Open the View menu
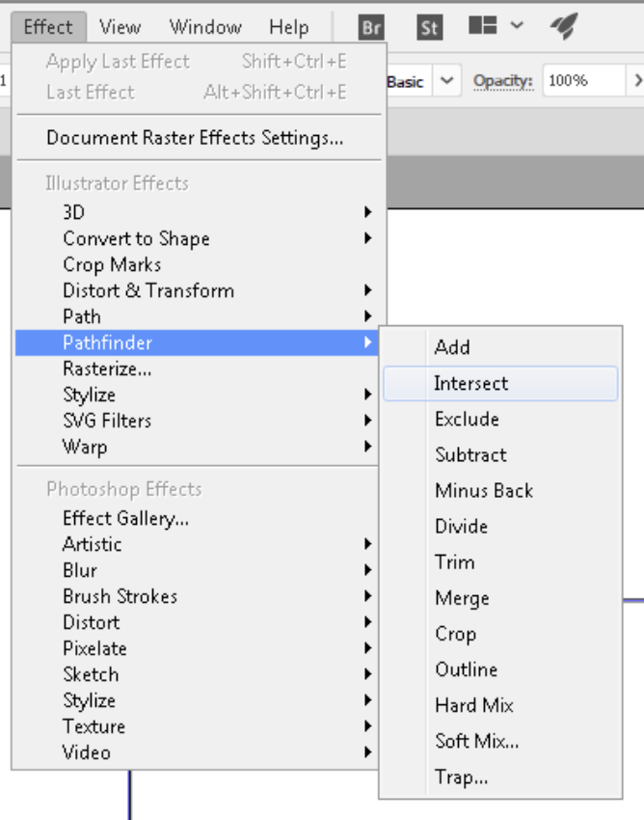Viewport: 644px width, 820px height. pos(120,27)
